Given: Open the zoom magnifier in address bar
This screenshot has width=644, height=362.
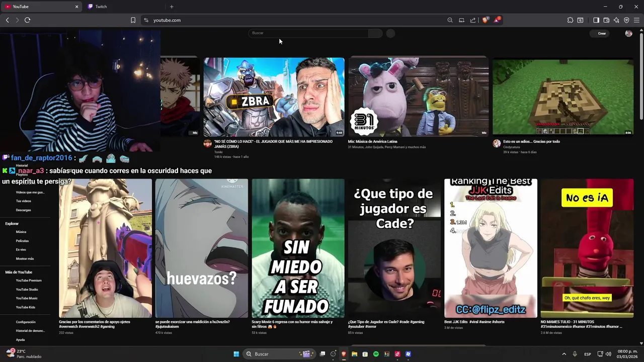Looking at the screenshot, I should (x=450, y=20).
